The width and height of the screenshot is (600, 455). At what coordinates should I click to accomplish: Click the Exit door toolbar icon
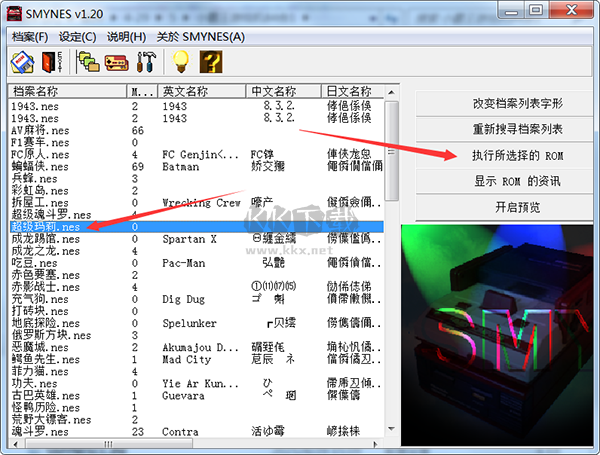[51, 61]
